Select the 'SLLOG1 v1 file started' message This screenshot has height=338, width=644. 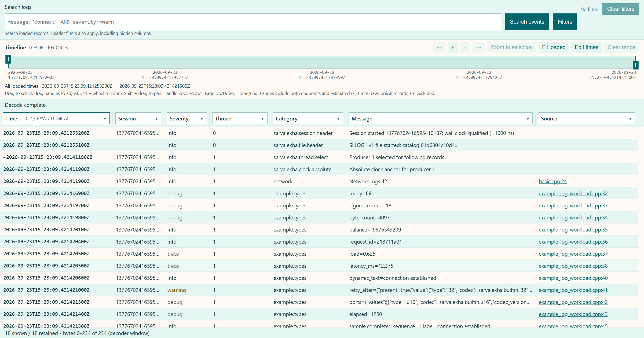click(404, 145)
